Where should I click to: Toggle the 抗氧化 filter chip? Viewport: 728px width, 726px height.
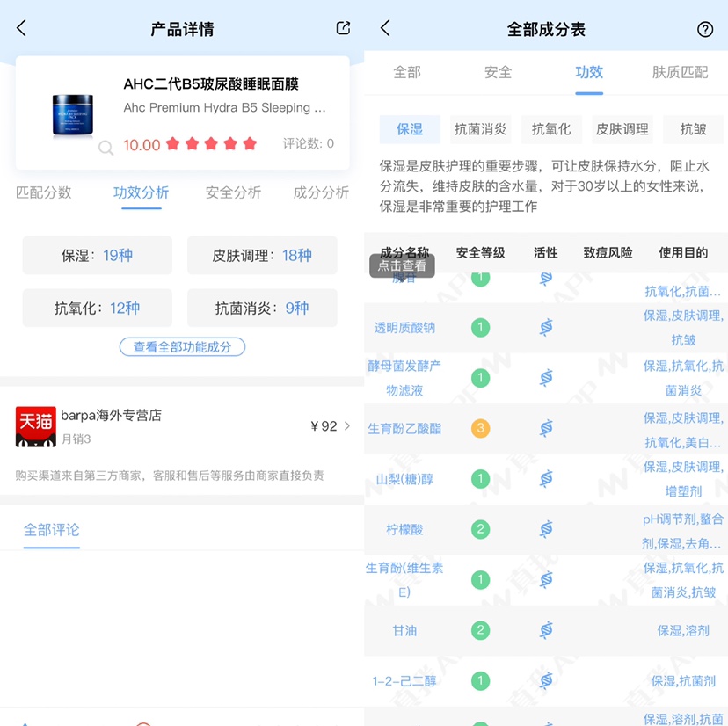[551, 128]
